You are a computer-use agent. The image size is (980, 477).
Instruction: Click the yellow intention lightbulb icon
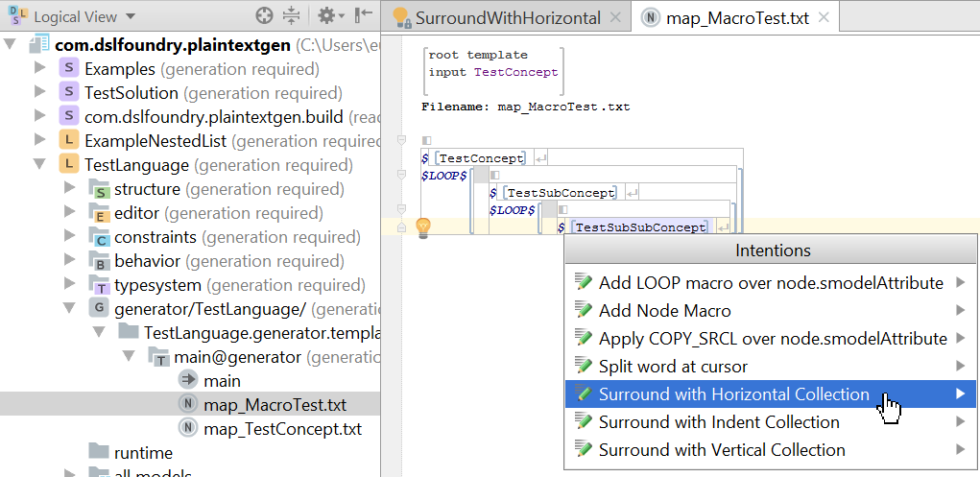pyautogui.click(x=422, y=227)
